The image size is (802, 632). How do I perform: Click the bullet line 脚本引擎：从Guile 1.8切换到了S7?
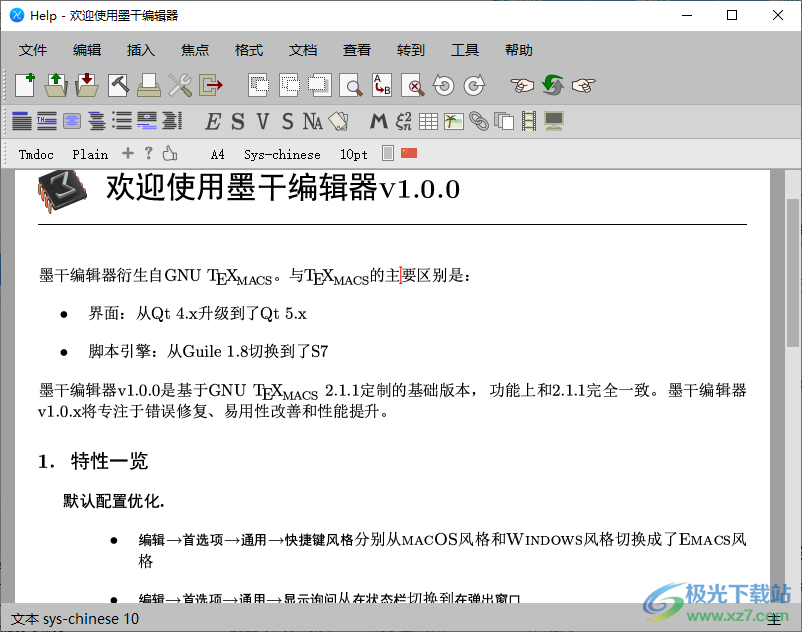(x=208, y=351)
